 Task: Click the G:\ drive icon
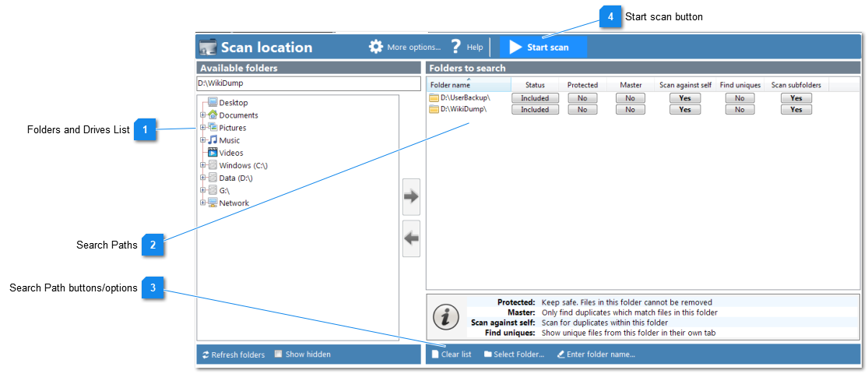pos(213,190)
